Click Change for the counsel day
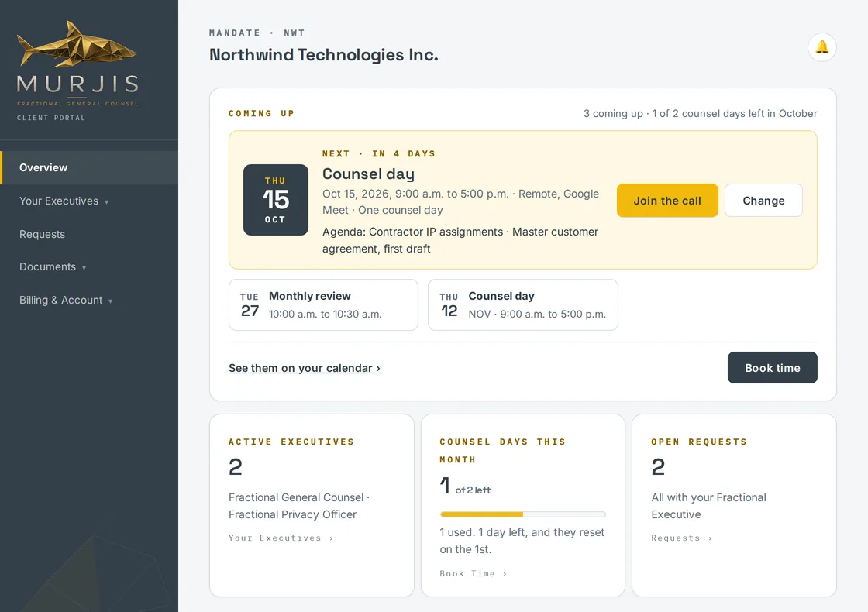868x612 pixels. click(x=763, y=201)
